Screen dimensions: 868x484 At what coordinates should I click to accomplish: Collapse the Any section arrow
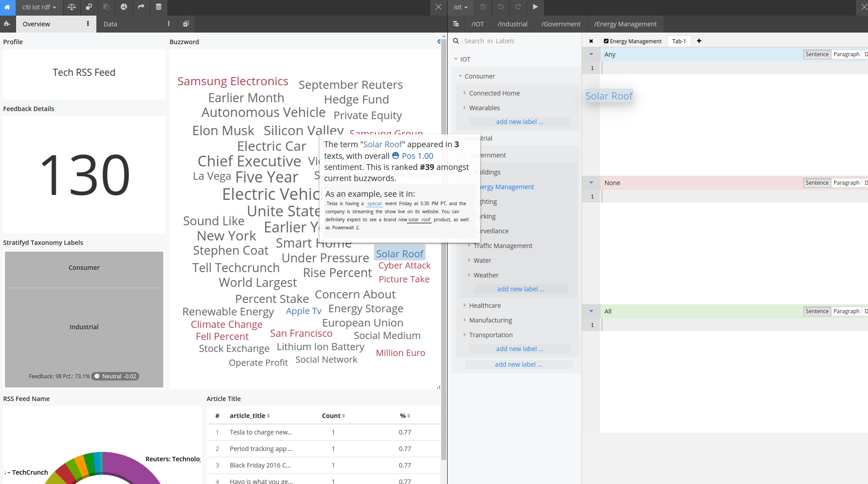[x=591, y=54]
